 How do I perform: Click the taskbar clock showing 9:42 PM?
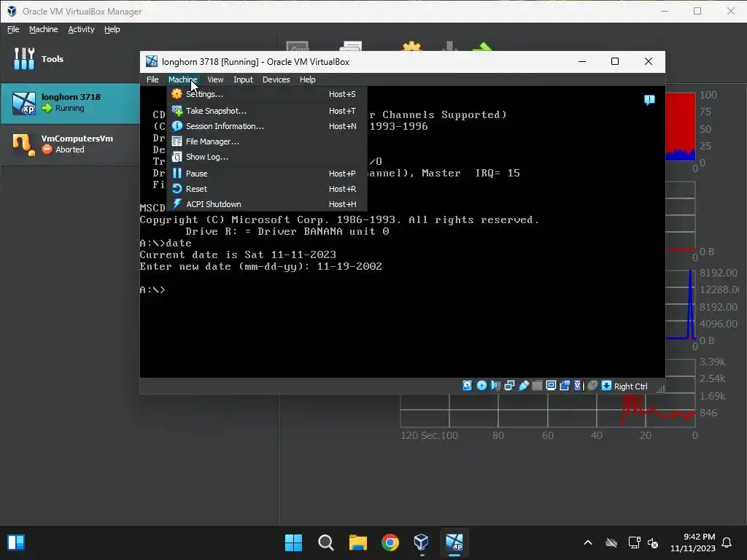click(693, 542)
